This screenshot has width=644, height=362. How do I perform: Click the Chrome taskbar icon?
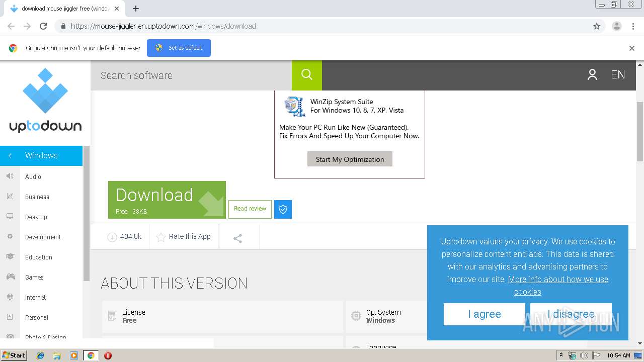[91, 355]
